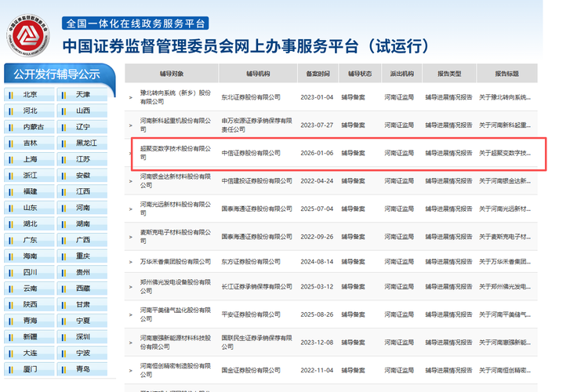
Task: Click 备案时间 column header
Action: click(x=318, y=74)
